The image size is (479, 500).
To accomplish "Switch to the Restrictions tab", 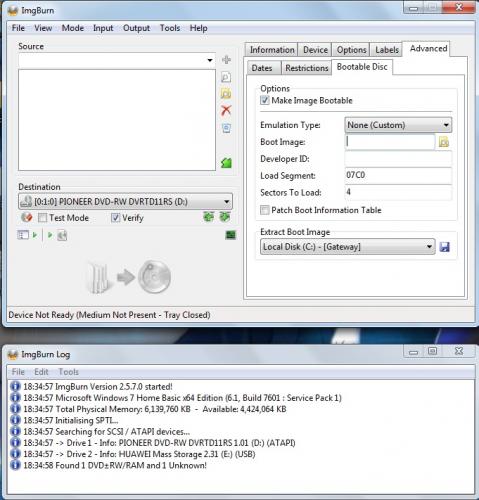I will tap(307, 68).
